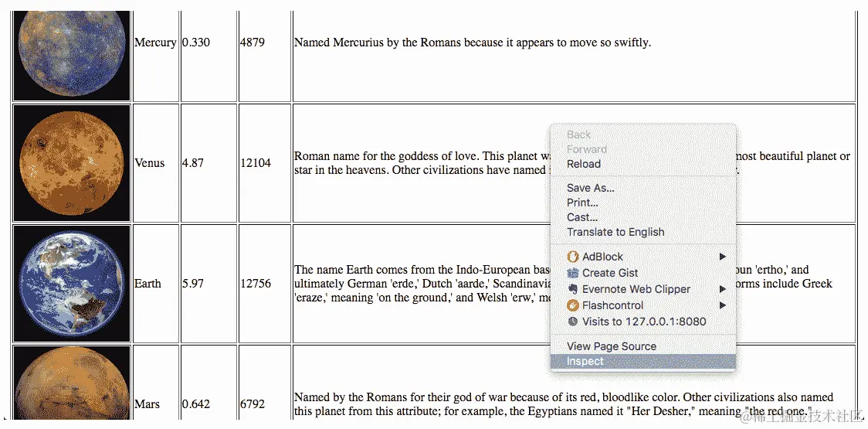This screenshot has width=868, height=429.
Task: Open View Page Source
Action: 643,346
